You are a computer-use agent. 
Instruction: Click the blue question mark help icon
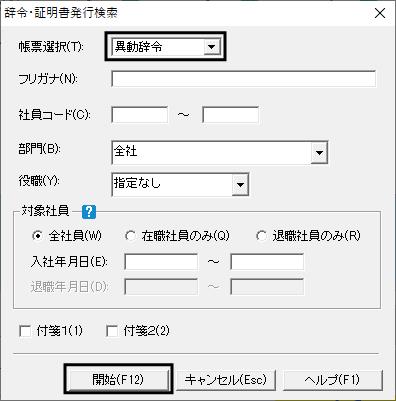point(89,212)
